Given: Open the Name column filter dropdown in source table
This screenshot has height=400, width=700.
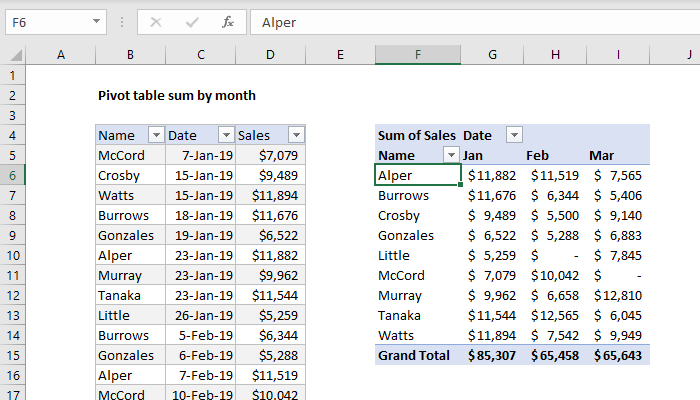Looking at the screenshot, I should pos(155,135).
